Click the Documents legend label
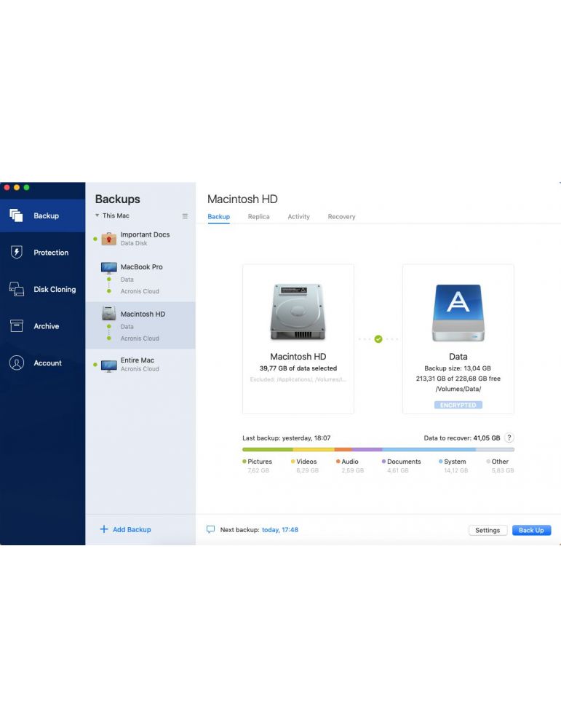 (404, 462)
